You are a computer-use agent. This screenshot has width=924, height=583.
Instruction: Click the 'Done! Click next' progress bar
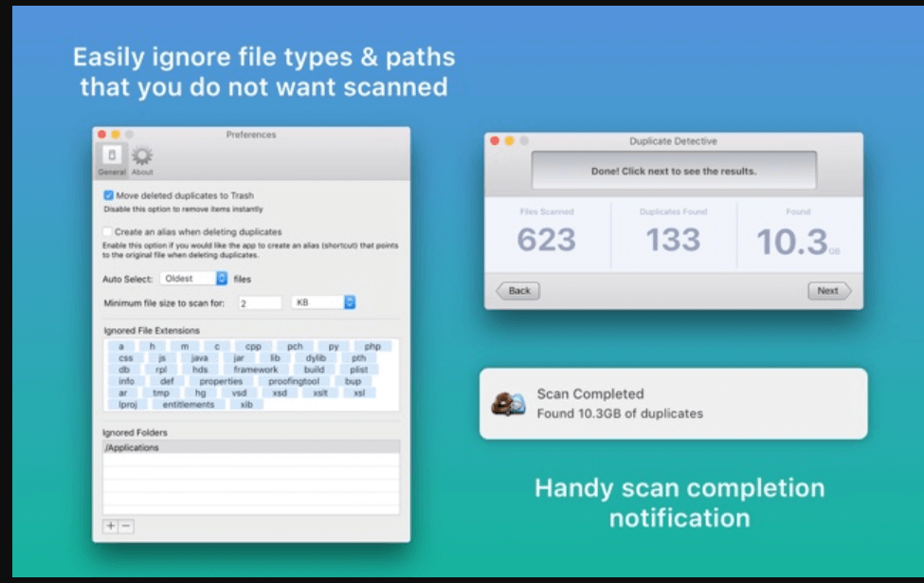[x=672, y=170]
